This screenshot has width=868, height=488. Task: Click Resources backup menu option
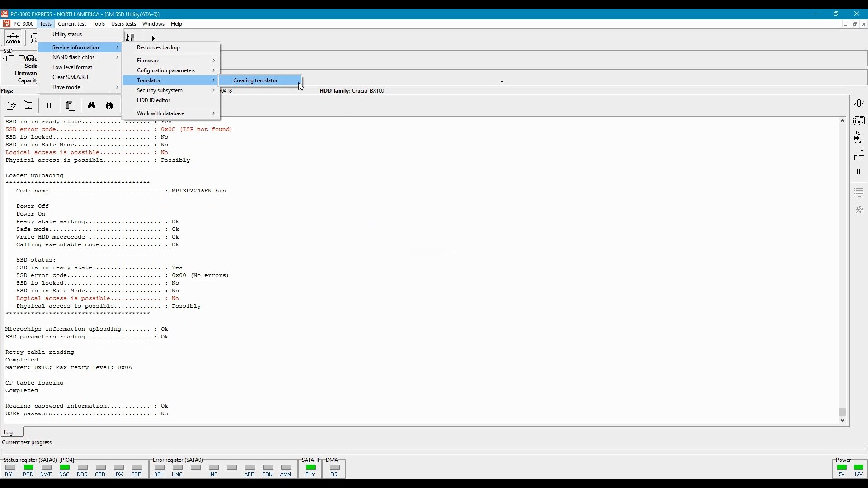(158, 47)
